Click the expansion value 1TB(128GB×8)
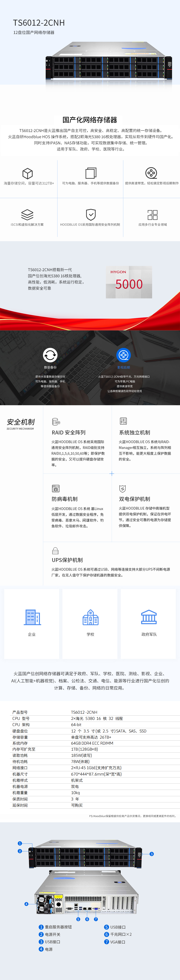This screenshot has height=980, width=180. pyautogui.click(x=84, y=749)
